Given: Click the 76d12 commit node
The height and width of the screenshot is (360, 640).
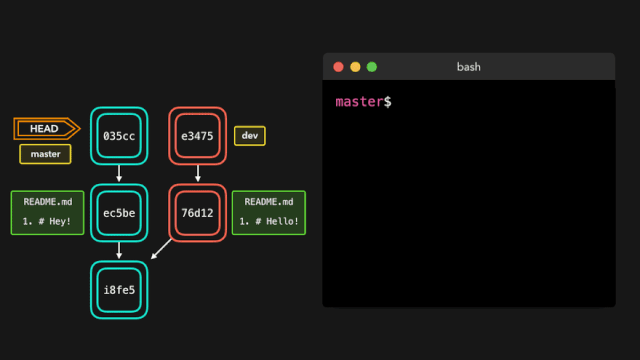Looking at the screenshot, I should (198, 213).
